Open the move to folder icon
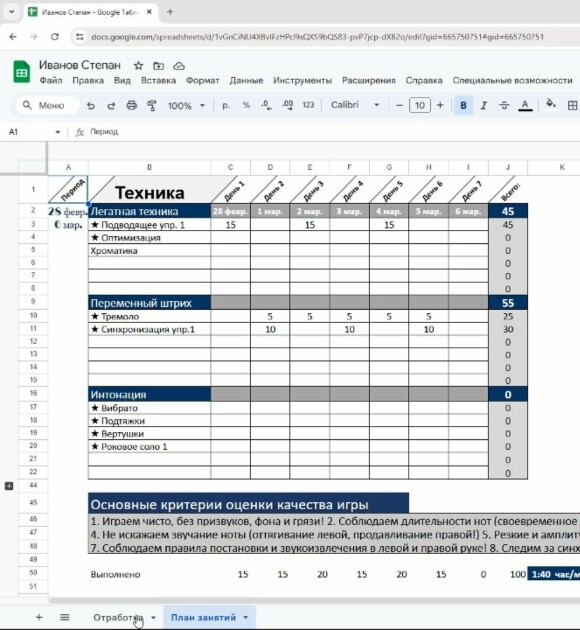This screenshot has width=580, height=630. (x=158, y=66)
